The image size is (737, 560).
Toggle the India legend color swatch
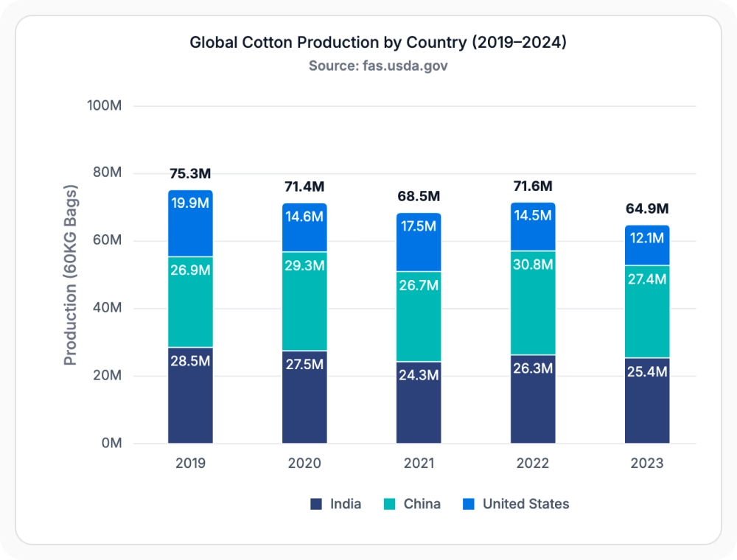[316, 504]
